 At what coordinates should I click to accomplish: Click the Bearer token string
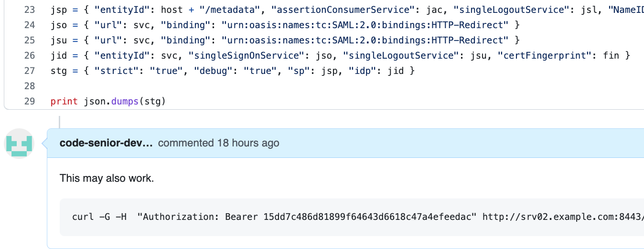pyautogui.click(x=369, y=217)
